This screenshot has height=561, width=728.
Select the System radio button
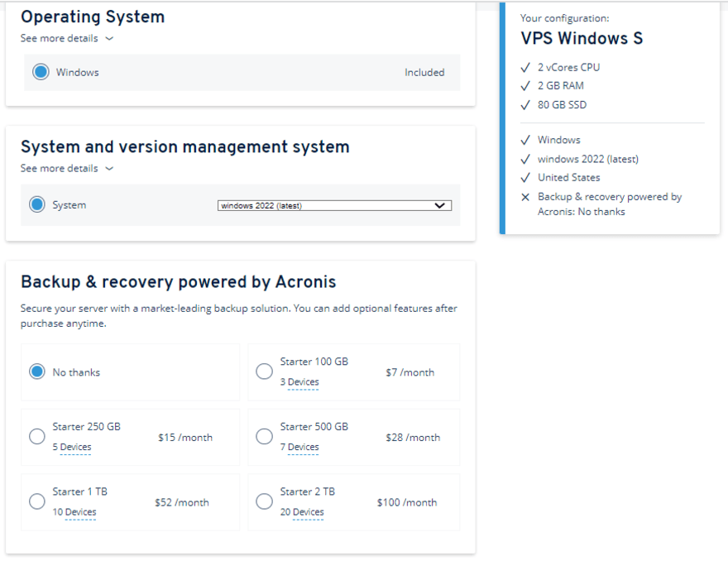pyautogui.click(x=37, y=204)
